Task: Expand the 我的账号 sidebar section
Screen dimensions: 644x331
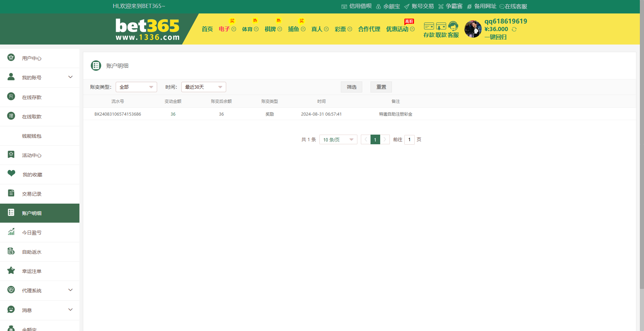Action: [x=70, y=77]
